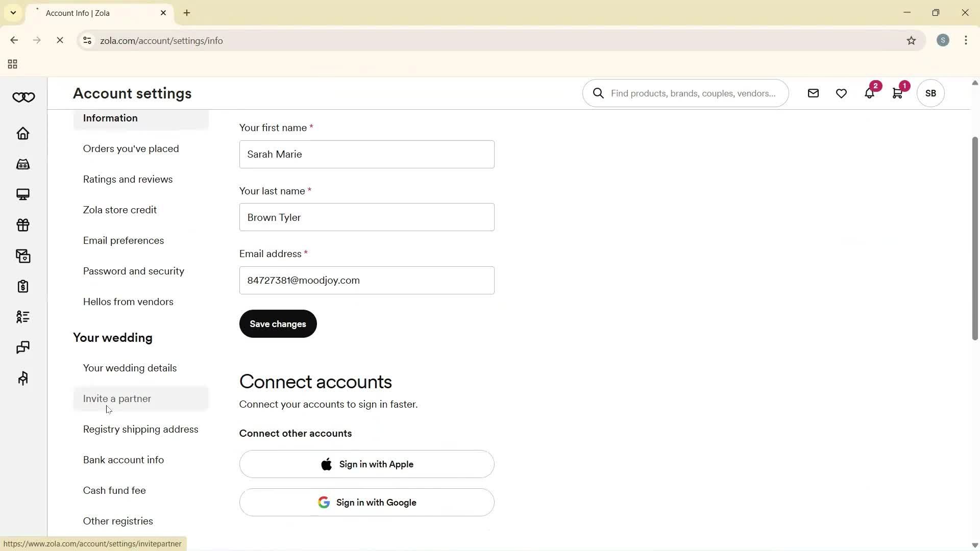View the shopping cart with one item
Viewport: 980px width, 551px height.
(898, 93)
